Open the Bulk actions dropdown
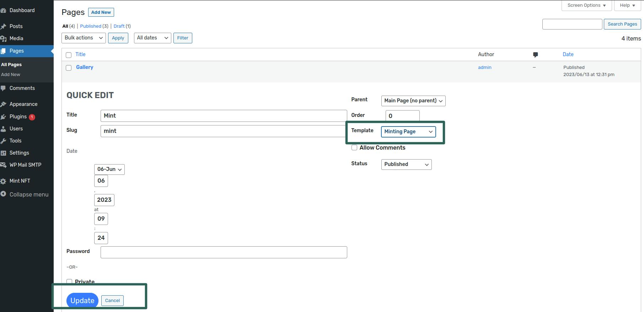Screen dimensions: 644x312 84,38
